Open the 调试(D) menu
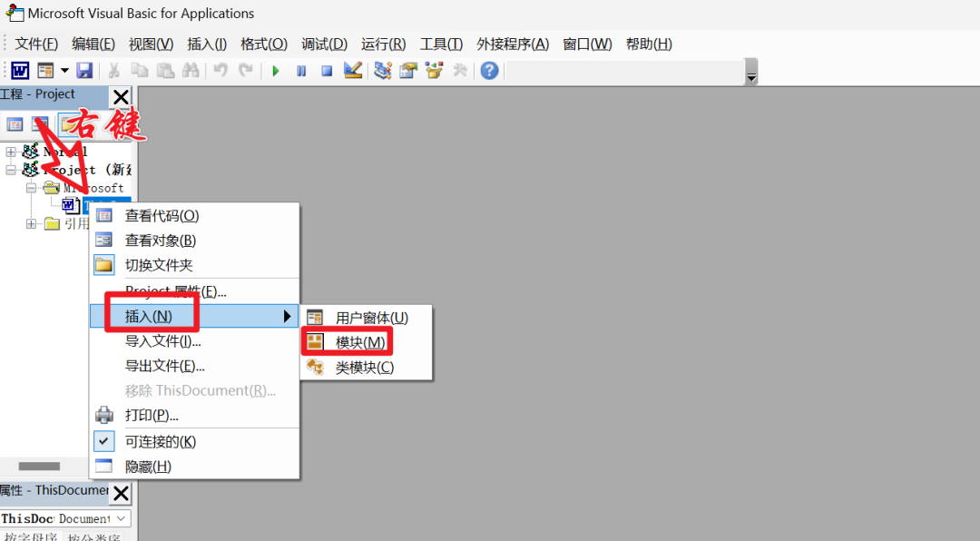 click(x=324, y=44)
